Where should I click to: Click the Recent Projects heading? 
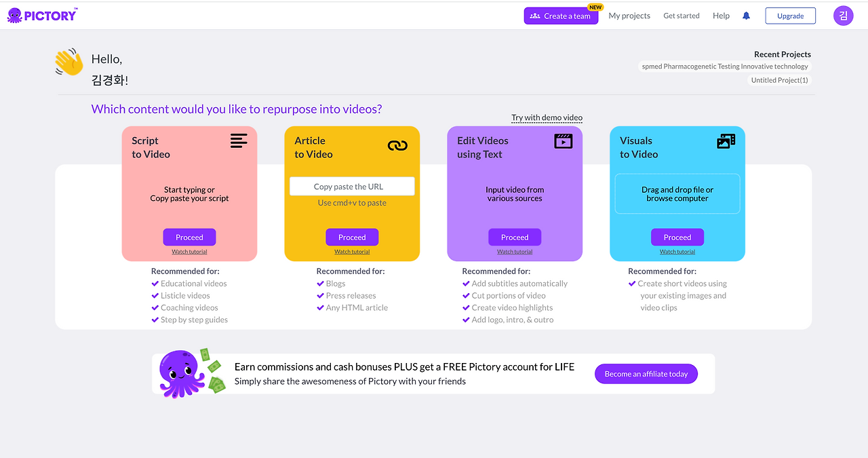coord(783,54)
